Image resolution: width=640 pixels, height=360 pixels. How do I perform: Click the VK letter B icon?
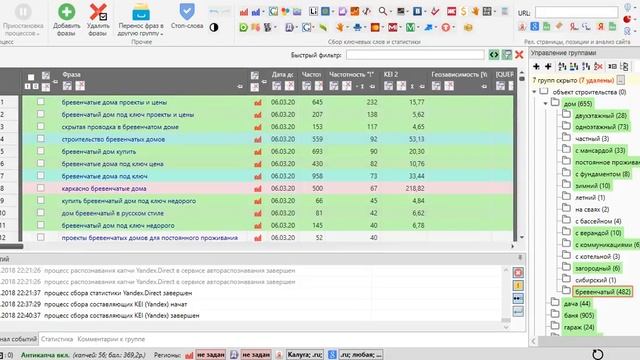417,11
